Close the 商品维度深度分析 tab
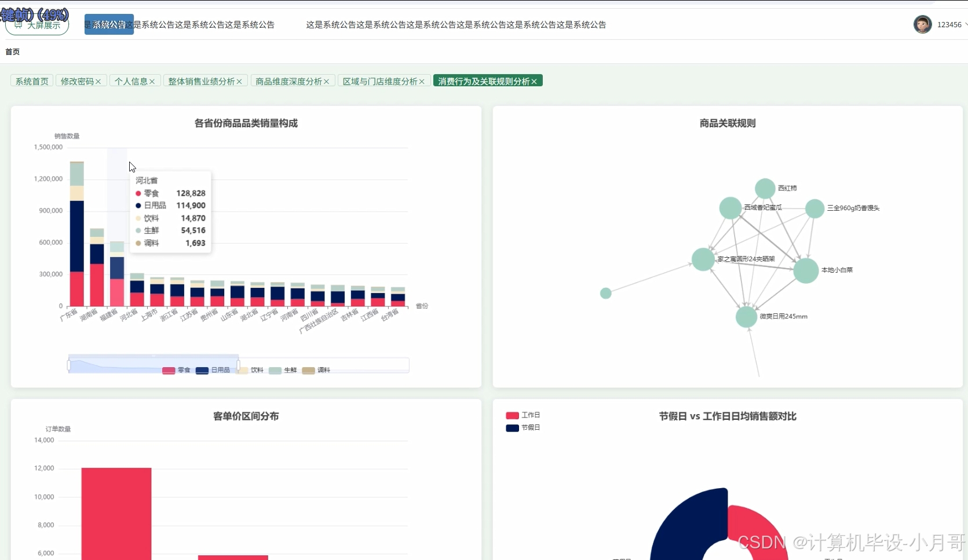The width and height of the screenshot is (968, 560). (327, 82)
